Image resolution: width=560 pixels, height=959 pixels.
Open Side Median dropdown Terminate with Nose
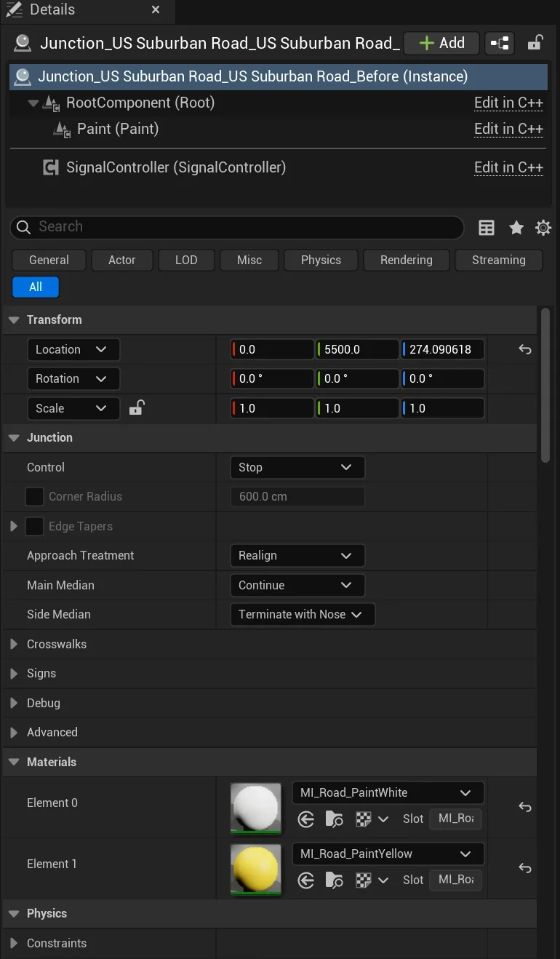[302, 614]
